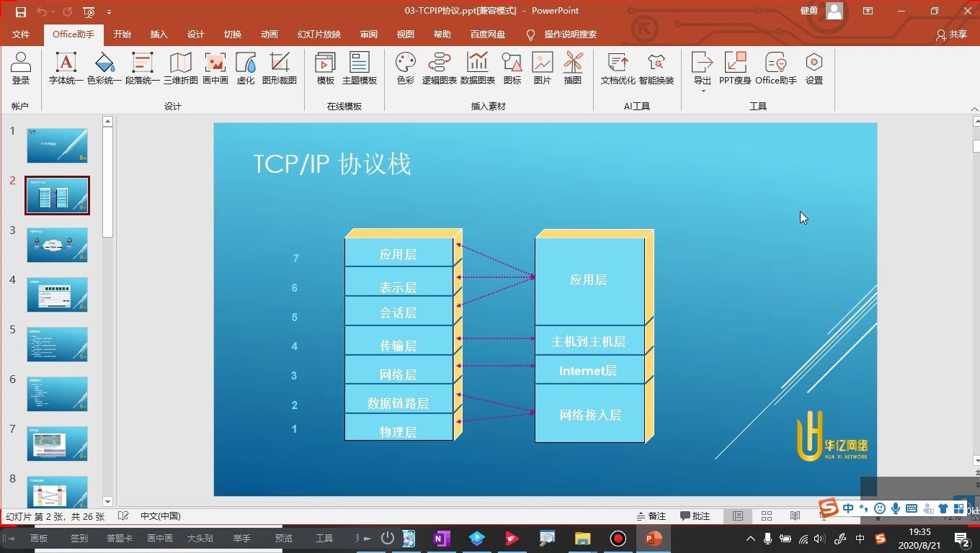Select the 字体统一 font-unify tool
The width and height of the screenshot is (980, 553).
66,70
